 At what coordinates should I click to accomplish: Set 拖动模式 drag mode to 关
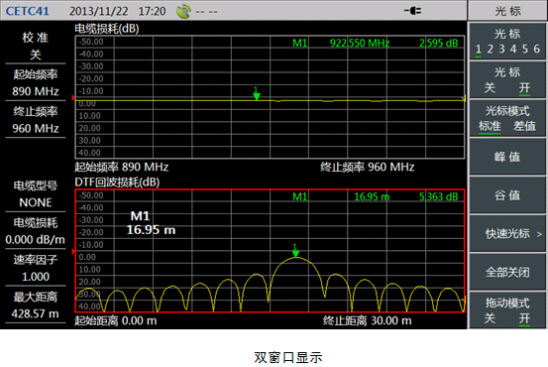[x=490, y=318]
